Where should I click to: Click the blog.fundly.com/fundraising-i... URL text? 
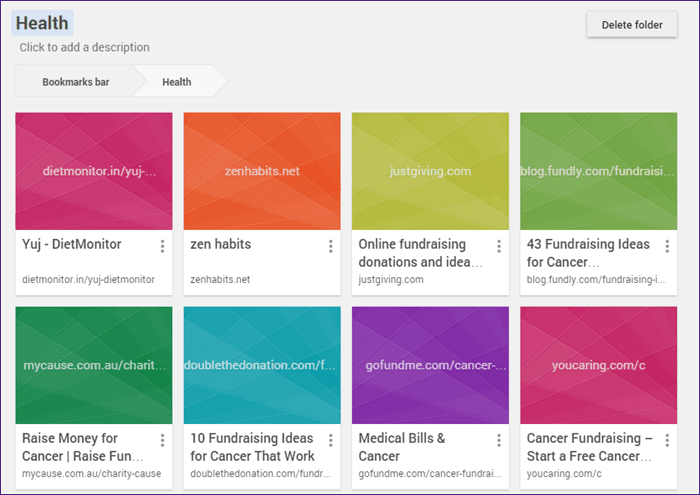(x=596, y=279)
